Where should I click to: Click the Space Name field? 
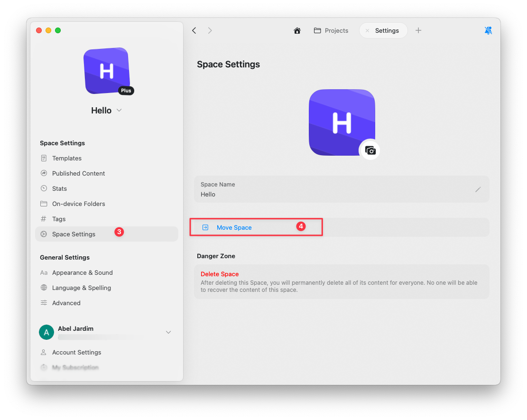[342, 189]
